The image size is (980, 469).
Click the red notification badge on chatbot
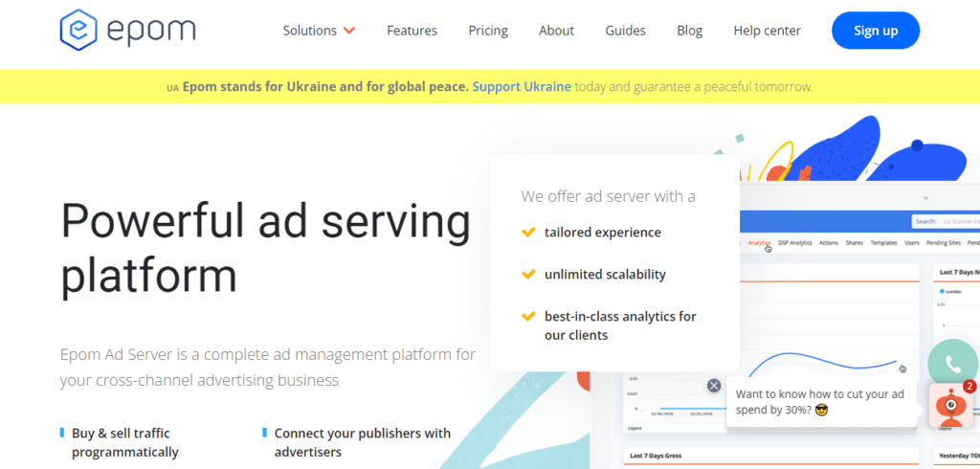pos(969,387)
